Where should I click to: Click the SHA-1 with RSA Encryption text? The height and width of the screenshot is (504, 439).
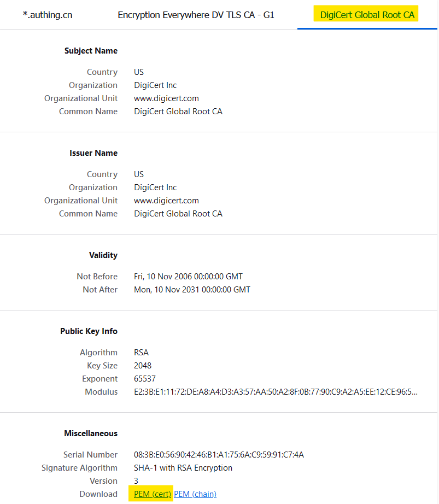pos(183,468)
